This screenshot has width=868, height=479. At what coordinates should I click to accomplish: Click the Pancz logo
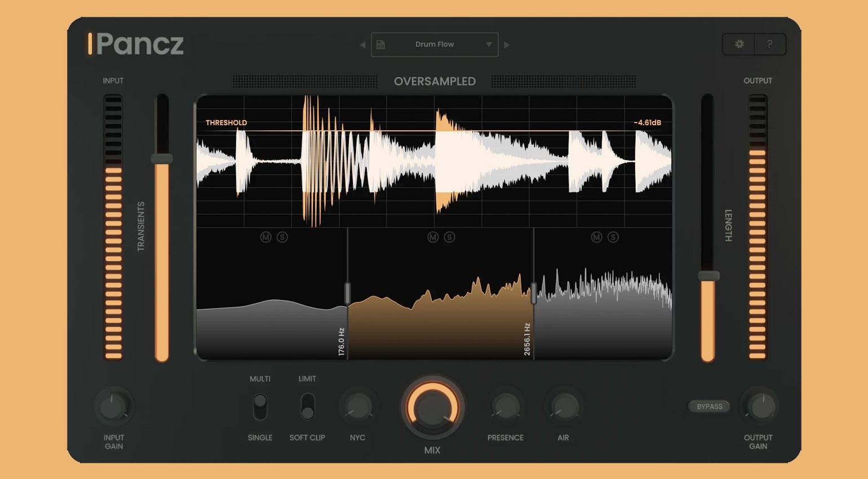tap(136, 44)
